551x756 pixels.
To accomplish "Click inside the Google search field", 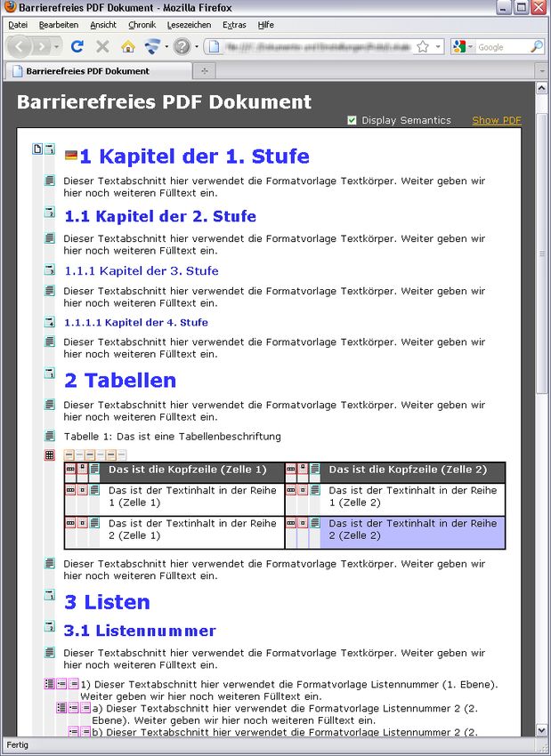I will tap(503, 47).
